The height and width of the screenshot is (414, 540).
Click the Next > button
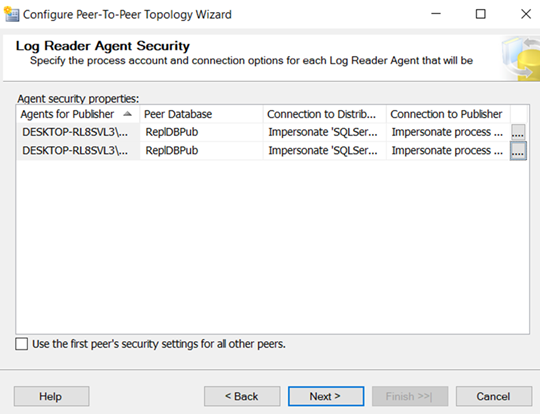[x=326, y=396]
